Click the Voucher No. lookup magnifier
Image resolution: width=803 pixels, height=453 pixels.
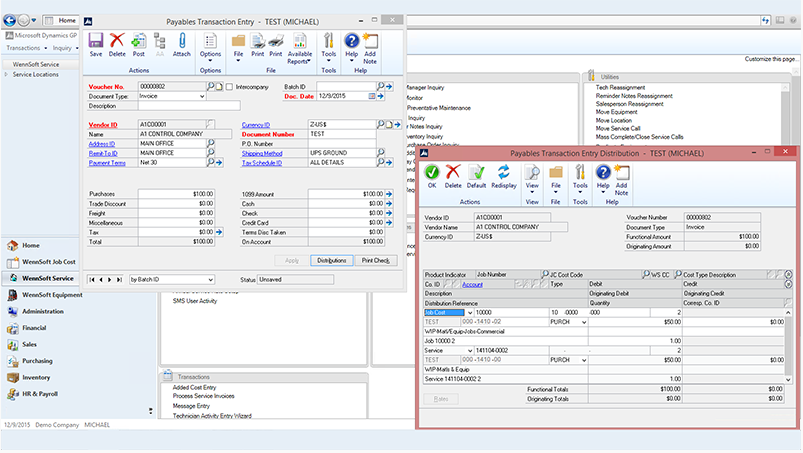210,87
